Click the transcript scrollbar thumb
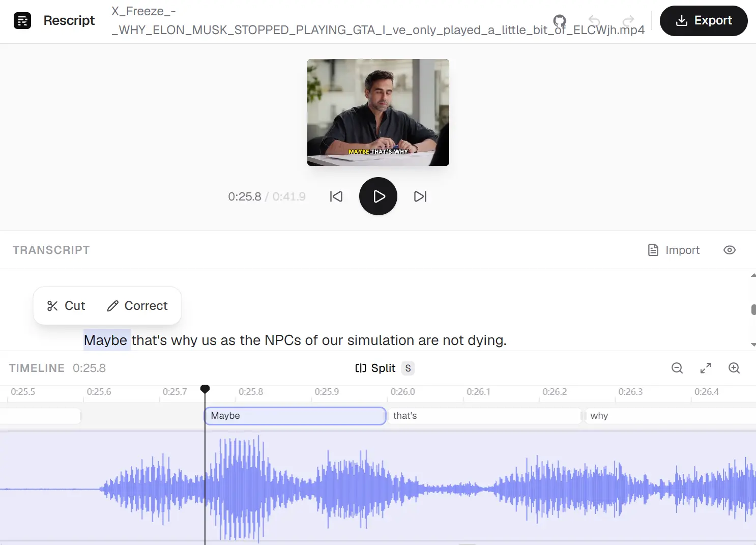This screenshot has width=756, height=545. (x=753, y=309)
